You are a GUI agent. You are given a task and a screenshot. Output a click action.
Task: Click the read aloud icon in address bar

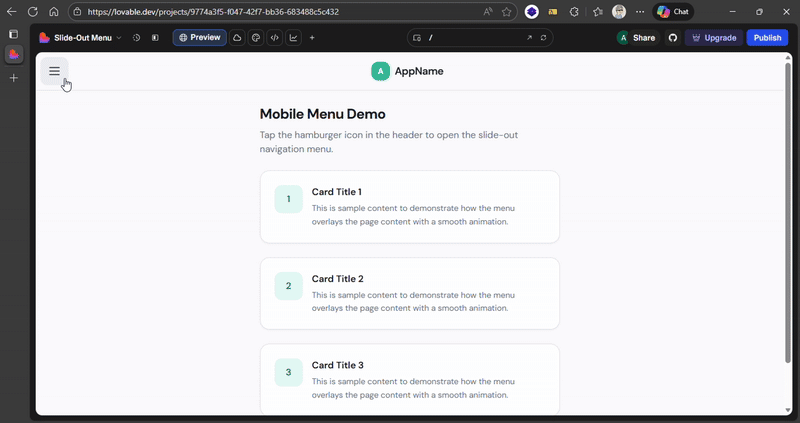click(x=488, y=12)
